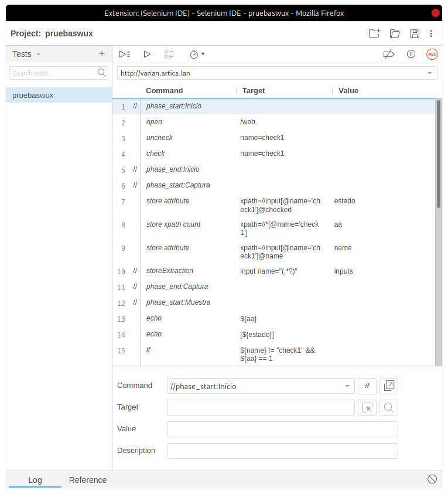Select row 1 phase_start:Inicio
448x494 pixels.
click(x=273, y=107)
